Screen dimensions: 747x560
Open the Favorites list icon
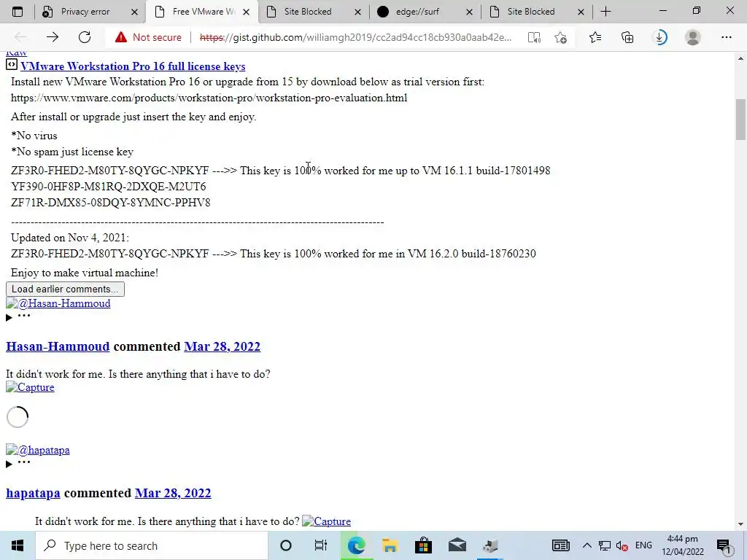(595, 37)
